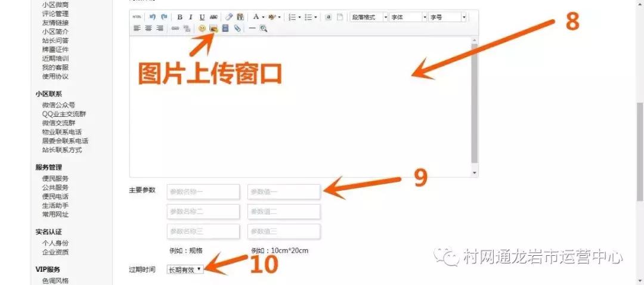Center align the text
This screenshot has width=644, height=285.
[148, 29]
